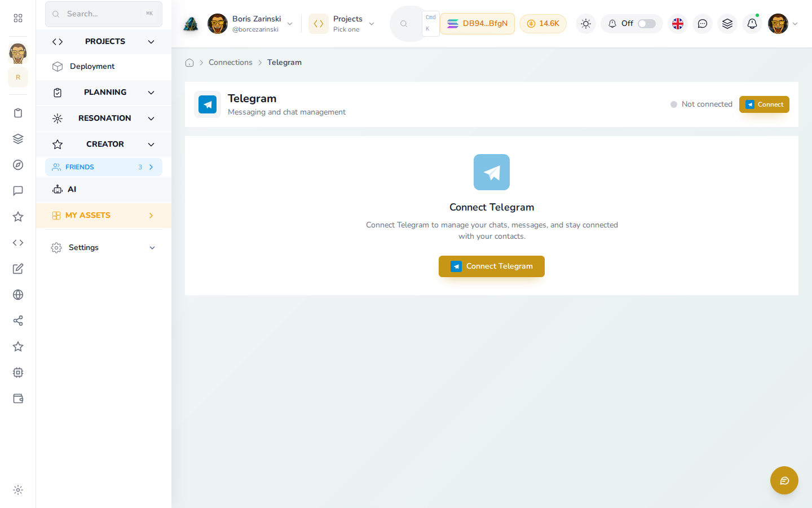Image resolution: width=812 pixels, height=508 pixels.
Task: Click the Telegram logo in the page header
Action: (208, 104)
